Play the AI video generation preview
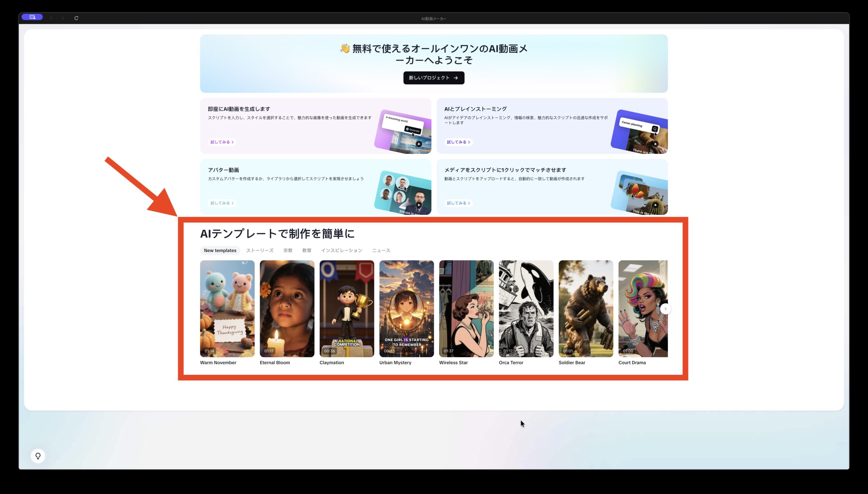This screenshot has height=494, width=868. coord(419,144)
